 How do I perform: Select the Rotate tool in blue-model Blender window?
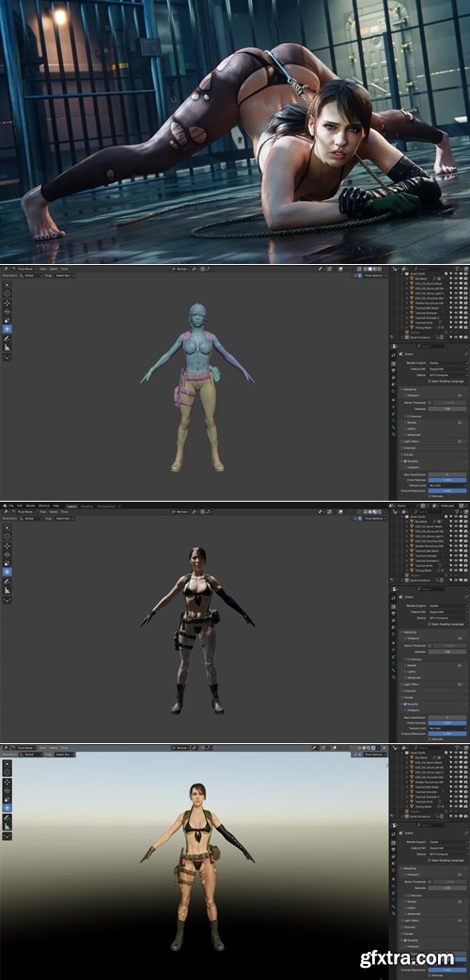tap(8, 311)
